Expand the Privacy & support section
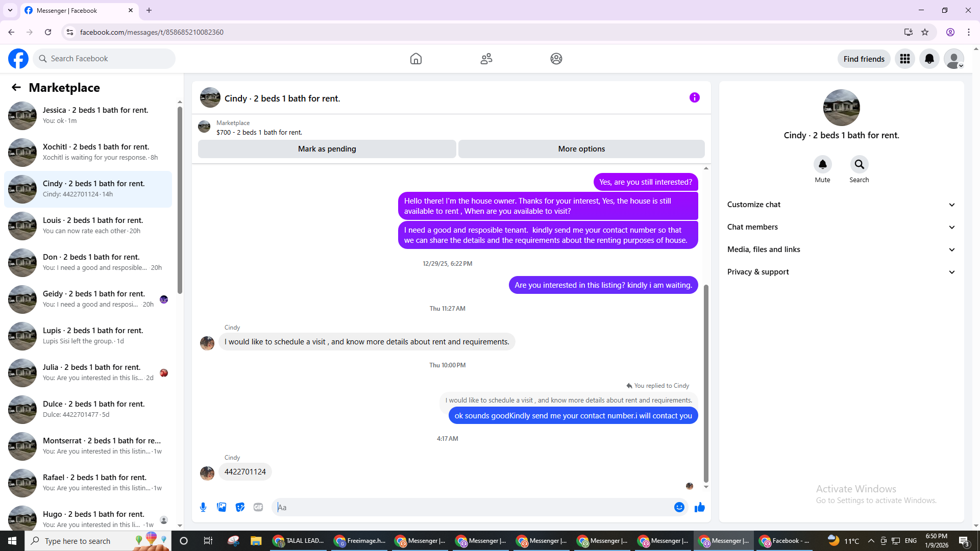Screen dimensions: 980x551 point(841,272)
